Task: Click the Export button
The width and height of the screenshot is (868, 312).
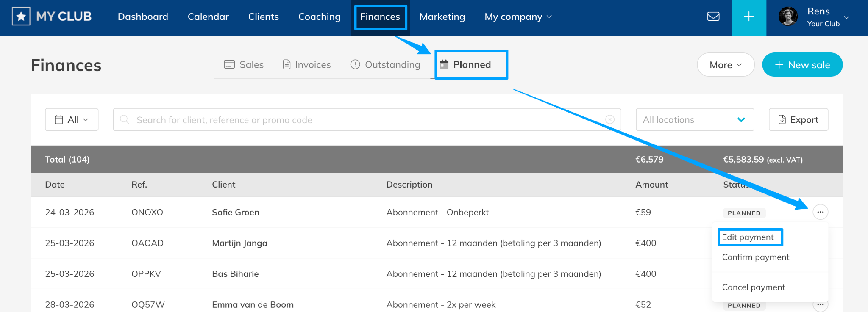Action: point(798,120)
